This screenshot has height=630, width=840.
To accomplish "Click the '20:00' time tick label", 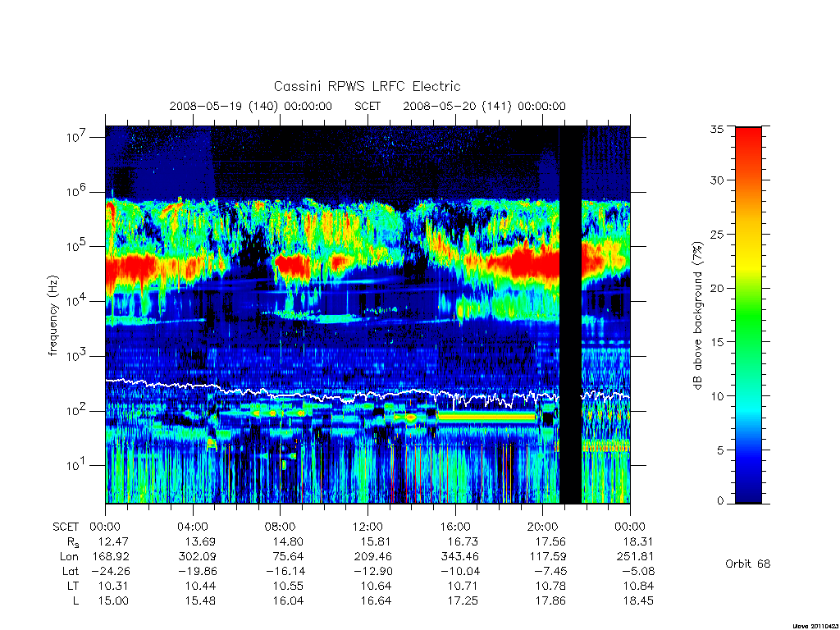I will pyautogui.click(x=543, y=527).
